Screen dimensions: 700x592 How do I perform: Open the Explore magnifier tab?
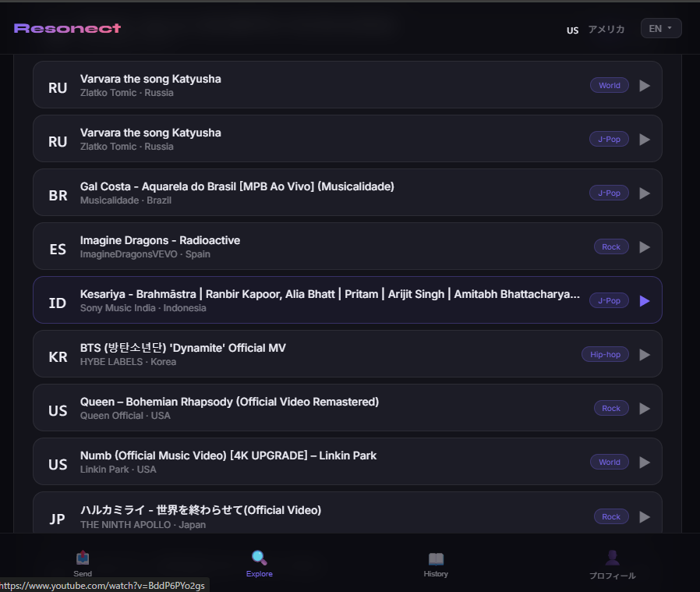pos(260,558)
